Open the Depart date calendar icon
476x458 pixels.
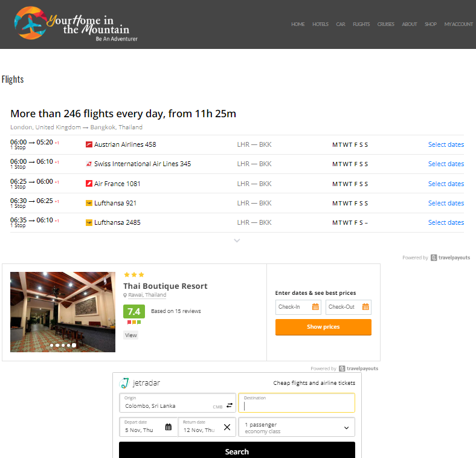[x=168, y=427]
